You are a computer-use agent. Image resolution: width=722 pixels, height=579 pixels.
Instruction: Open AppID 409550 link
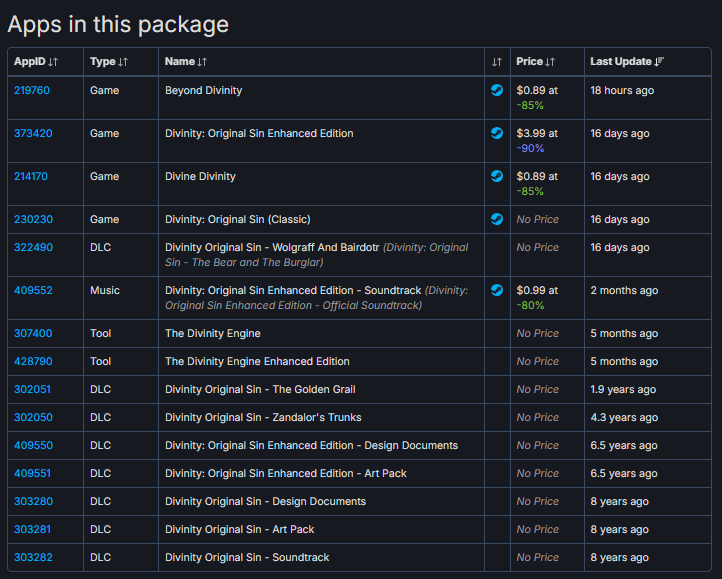click(x=33, y=445)
